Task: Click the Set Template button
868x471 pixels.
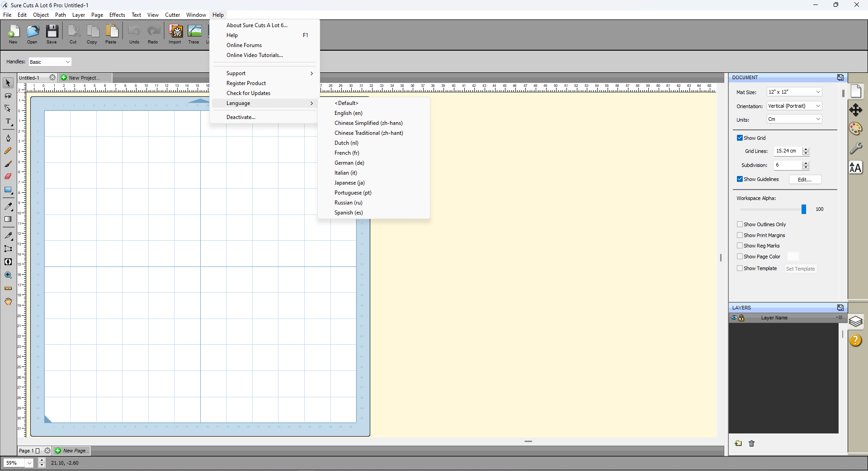Action: 800,269
